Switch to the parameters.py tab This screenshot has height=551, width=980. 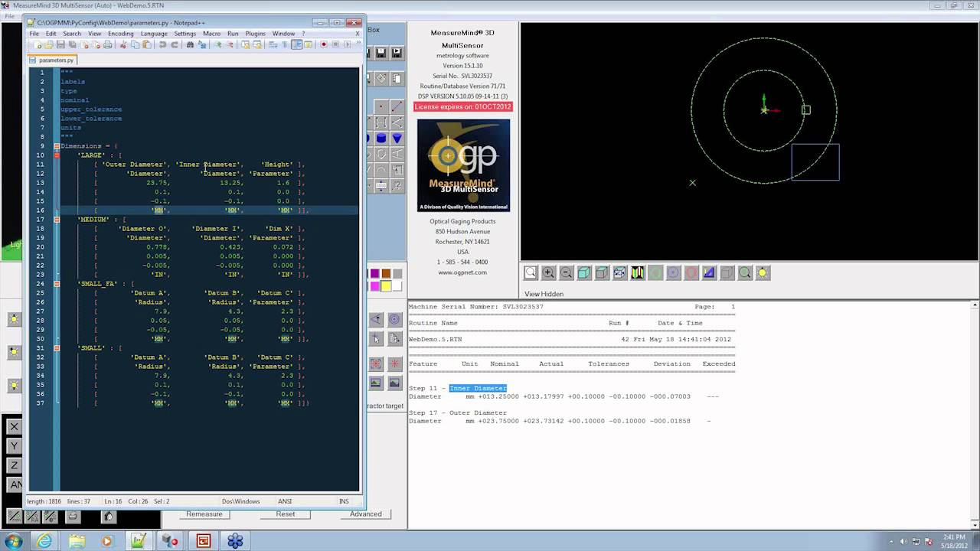[54, 60]
